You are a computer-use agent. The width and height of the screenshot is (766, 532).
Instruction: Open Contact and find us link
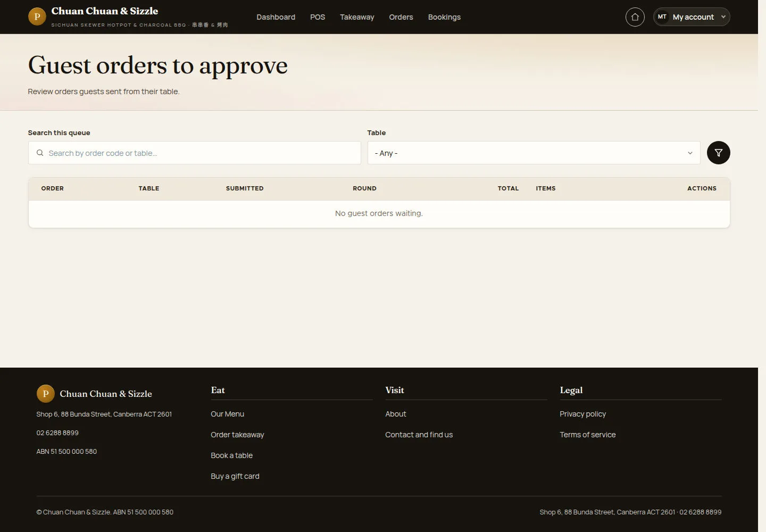pyautogui.click(x=419, y=435)
